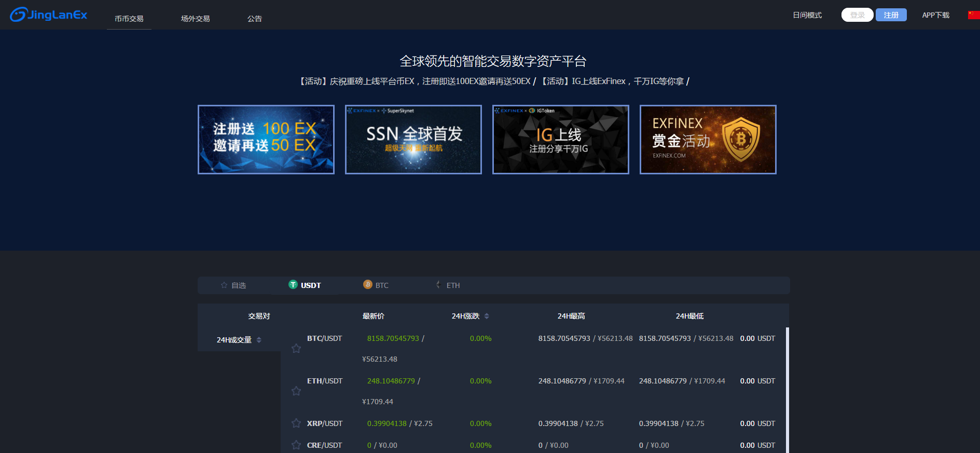Switch to the 自选 favorites tab
This screenshot has height=453, width=980.
tap(233, 285)
